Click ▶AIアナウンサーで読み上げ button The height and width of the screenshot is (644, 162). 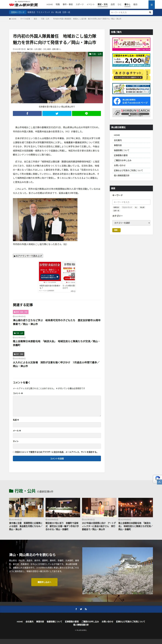[x=28, y=256]
